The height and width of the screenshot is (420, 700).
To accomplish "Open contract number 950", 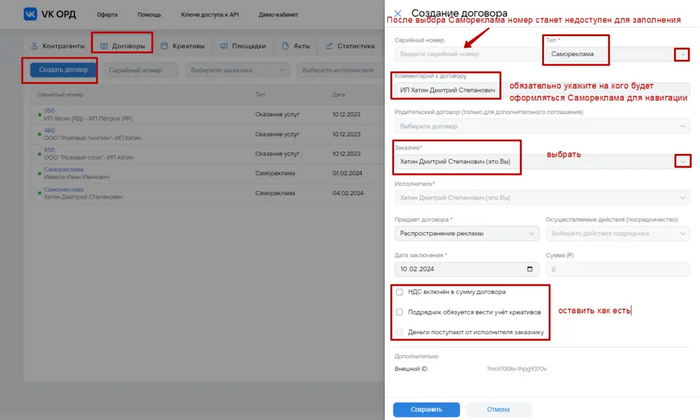I will click(49, 150).
